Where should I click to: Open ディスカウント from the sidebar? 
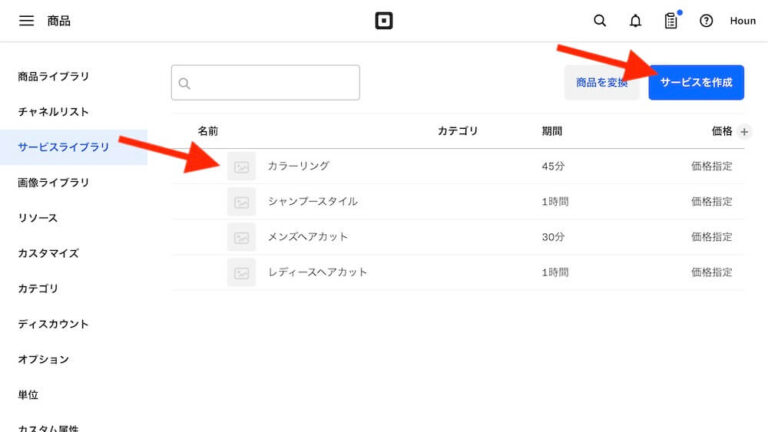tap(53, 324)
